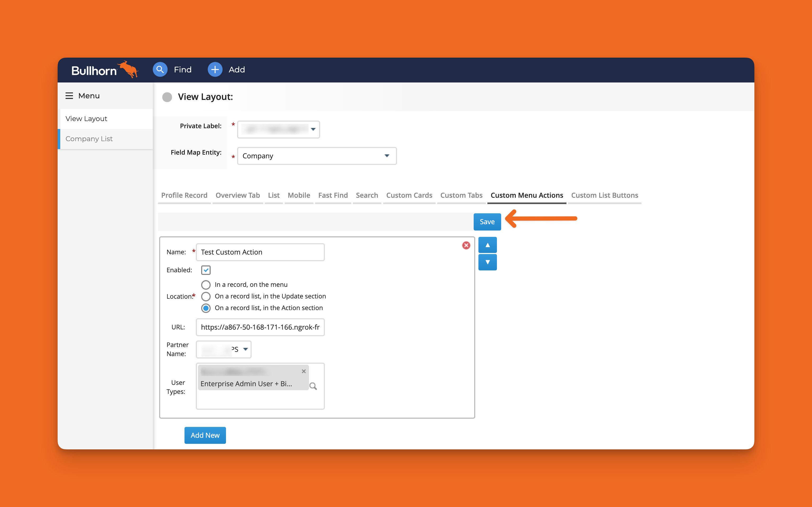Click the User Types search magnifier
This screenshot has width=812, height=507.
313,386
